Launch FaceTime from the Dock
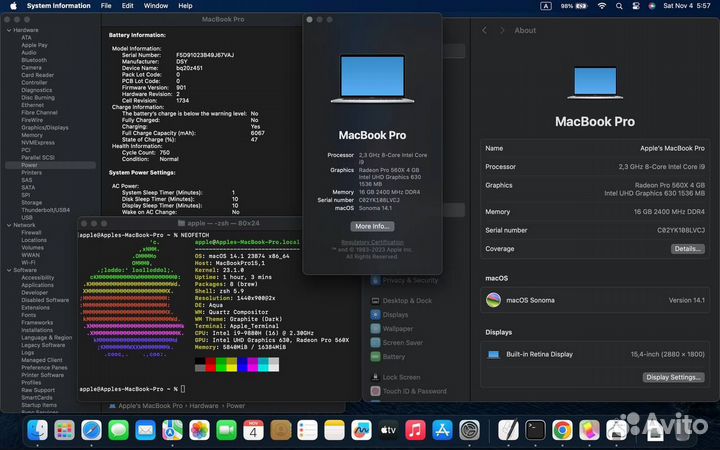This screenshot has width=720, height=450. [226, 430]
